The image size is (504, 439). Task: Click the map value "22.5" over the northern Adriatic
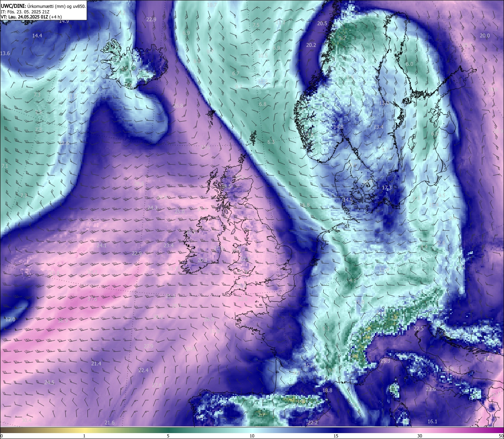click(x=419, y=328)
